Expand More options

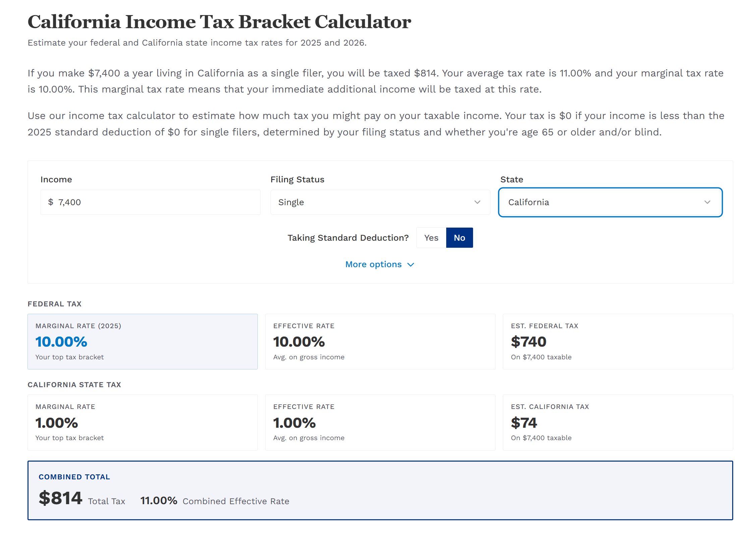pos(380,264)
